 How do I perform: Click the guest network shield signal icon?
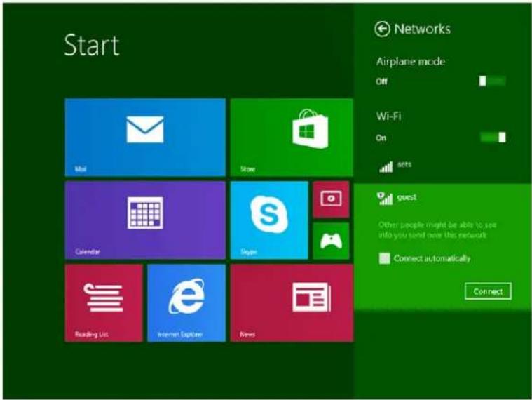point(385,199)
